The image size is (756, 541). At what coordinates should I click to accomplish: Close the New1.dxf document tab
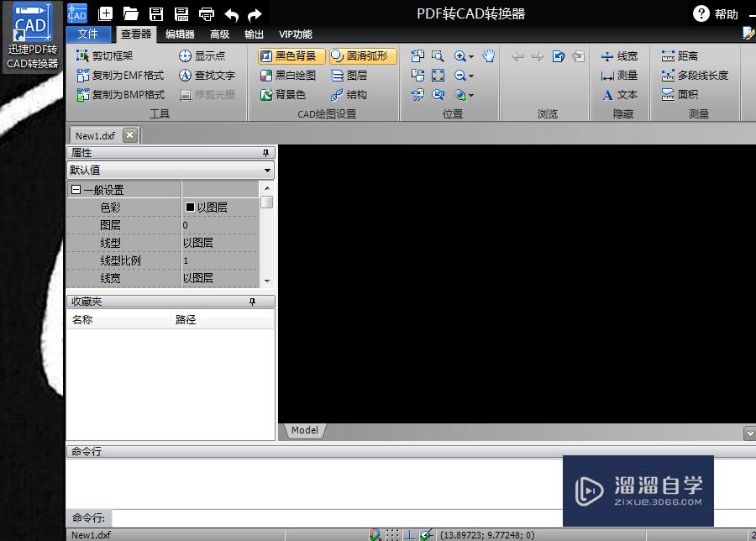click(x=129, y=135)
